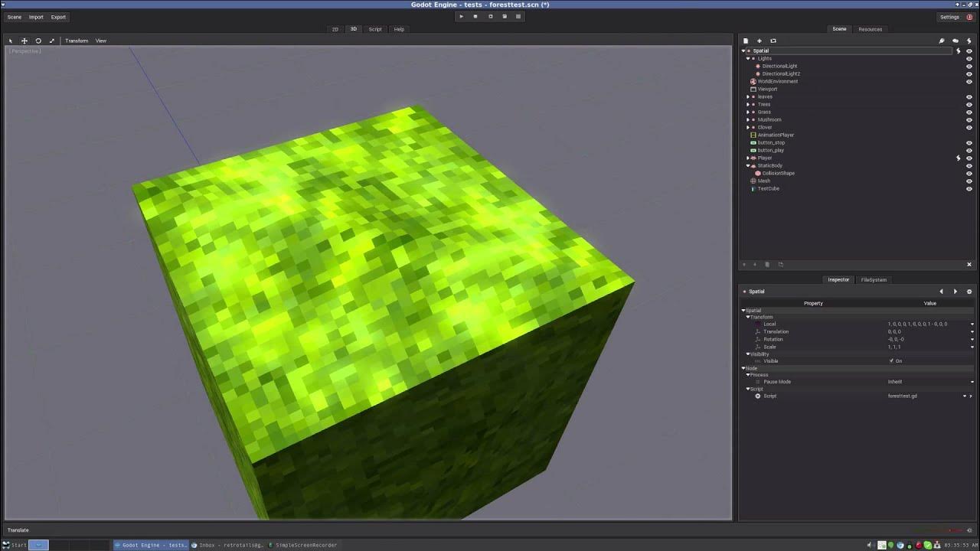Hide the StaticBody node
The width and height of the screenshot is (980, 551).
click(969, 166)
